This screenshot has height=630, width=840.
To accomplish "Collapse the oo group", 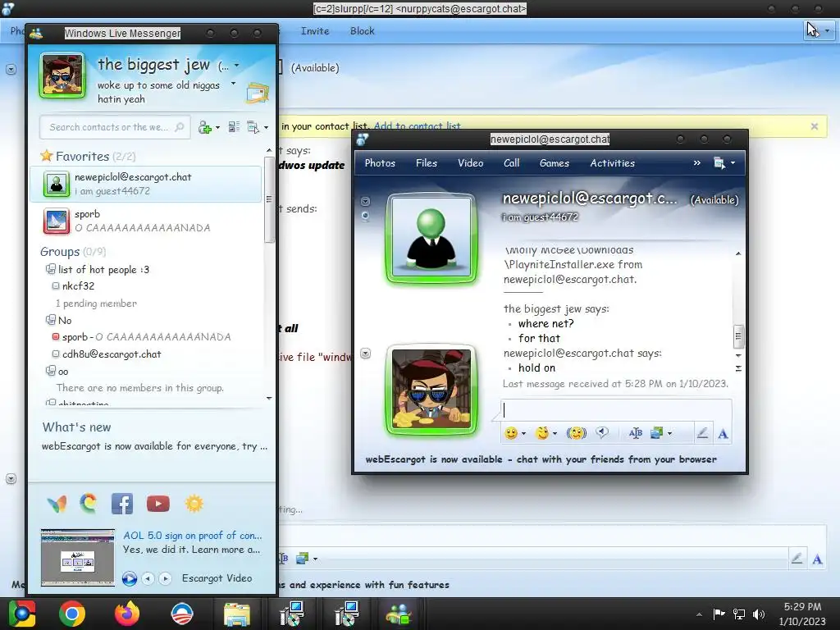I will pos(50,371).
